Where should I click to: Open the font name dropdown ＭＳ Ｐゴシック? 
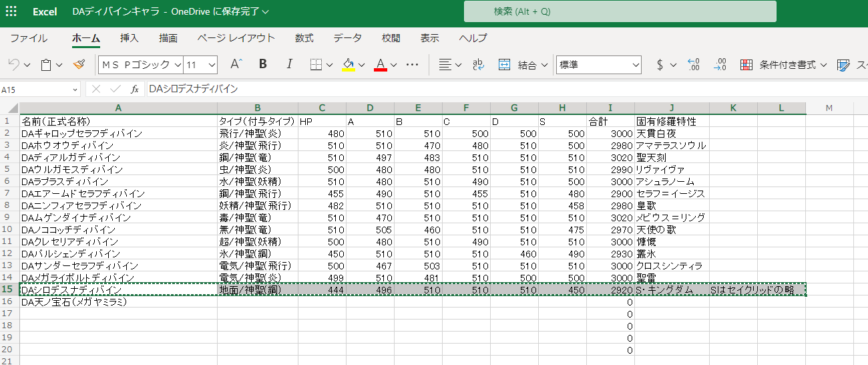tap(178, 65)
